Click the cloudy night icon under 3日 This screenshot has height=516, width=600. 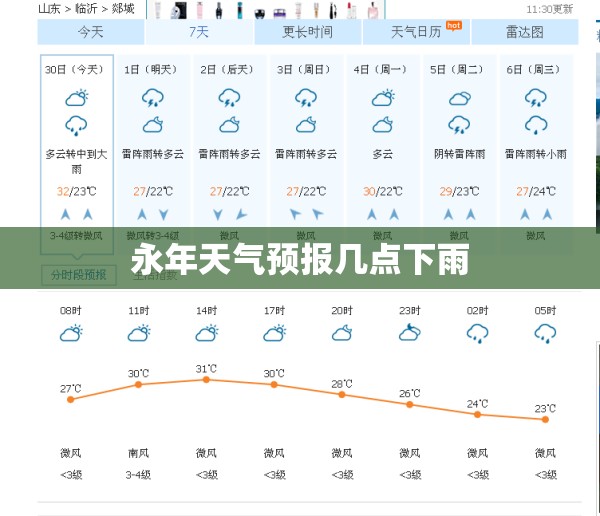click(306, 125)
